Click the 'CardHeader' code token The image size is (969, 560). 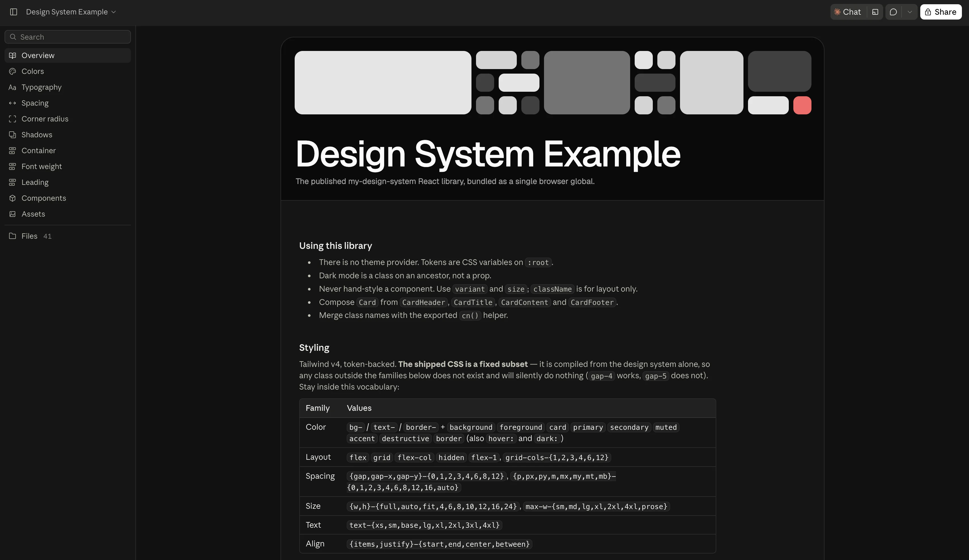423,302
